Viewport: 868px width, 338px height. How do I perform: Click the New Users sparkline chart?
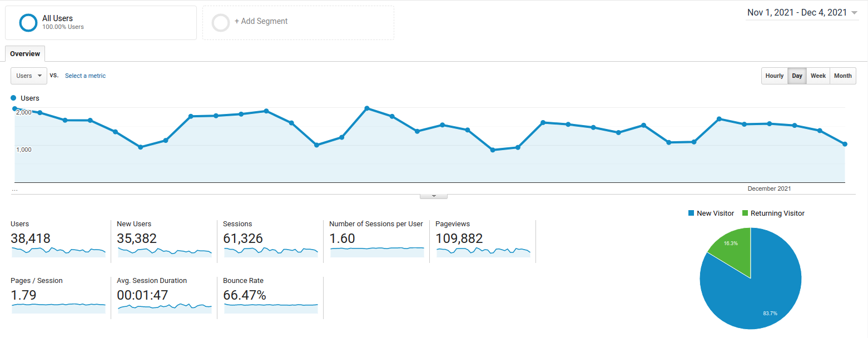point(165,252)
